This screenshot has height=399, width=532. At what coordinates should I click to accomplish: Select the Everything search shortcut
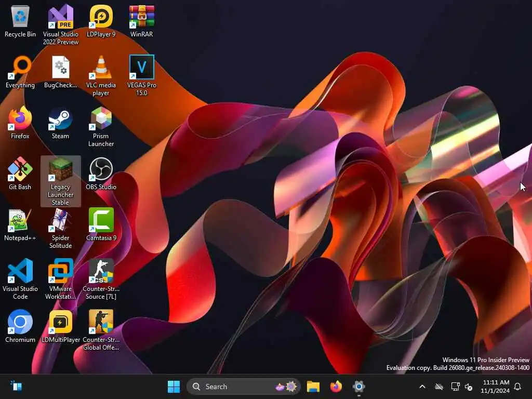(x=20, y=72)
